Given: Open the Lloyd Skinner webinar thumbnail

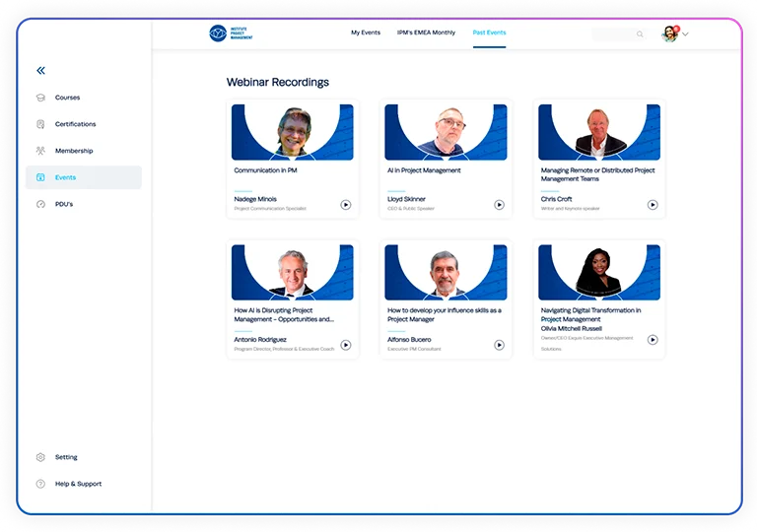Looking at the screenshot, I should point(446,132).
